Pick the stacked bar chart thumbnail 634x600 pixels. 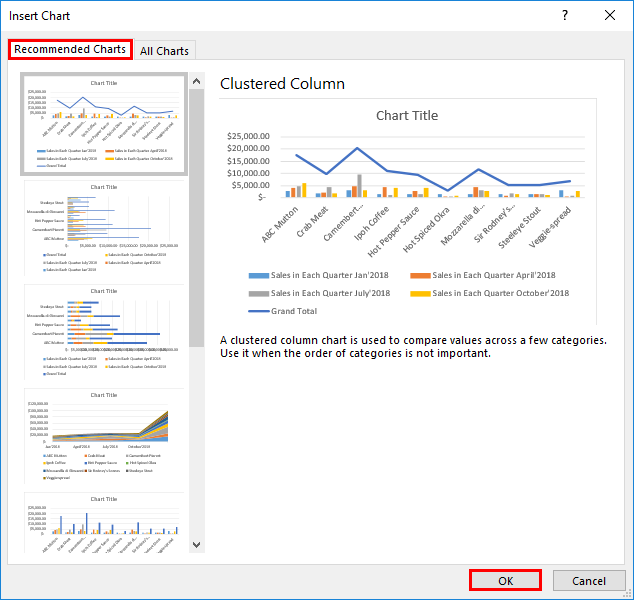[x=104, y=332]
